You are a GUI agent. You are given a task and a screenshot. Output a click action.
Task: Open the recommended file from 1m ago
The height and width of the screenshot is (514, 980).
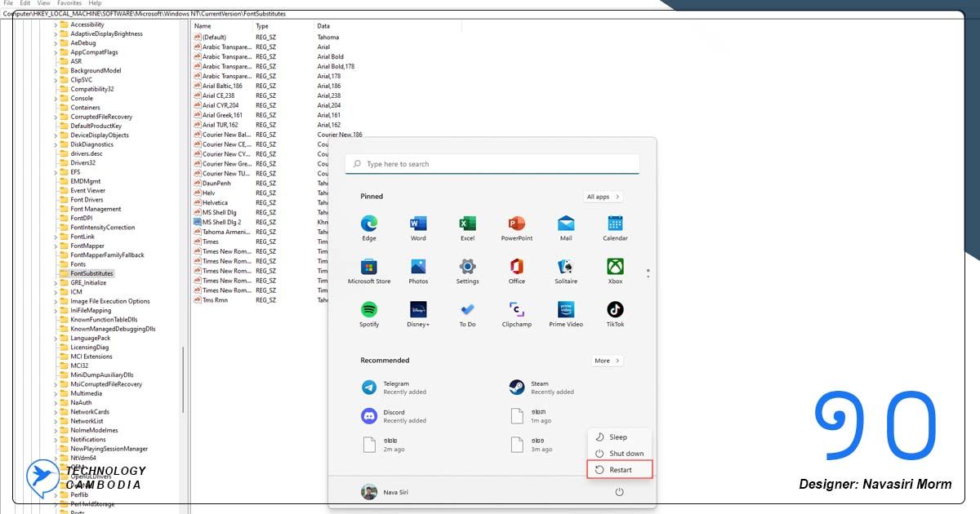[x=531, y=416]
